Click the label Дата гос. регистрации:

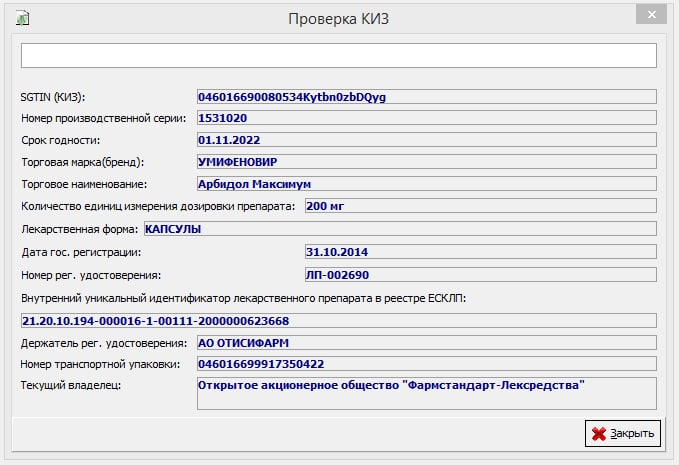point(81,252)
